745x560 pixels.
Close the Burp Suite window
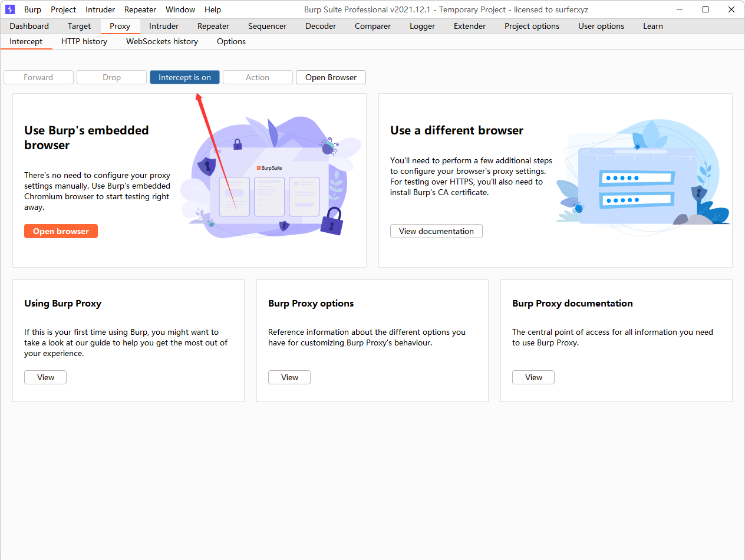click(731, 9)
